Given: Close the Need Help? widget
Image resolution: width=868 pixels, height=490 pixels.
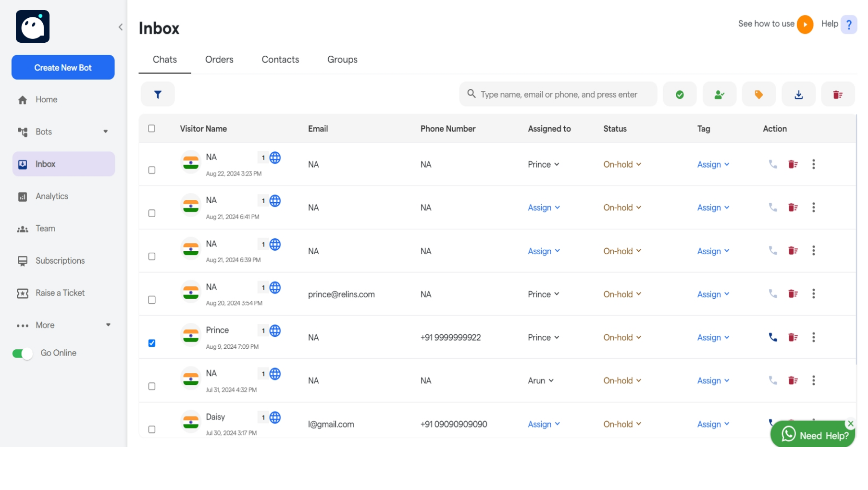Looking at the screenshot, I should [x=851, y=423].
